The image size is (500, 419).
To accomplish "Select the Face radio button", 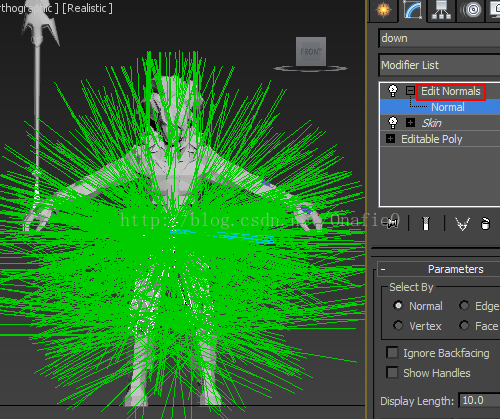I will point(464,325).
